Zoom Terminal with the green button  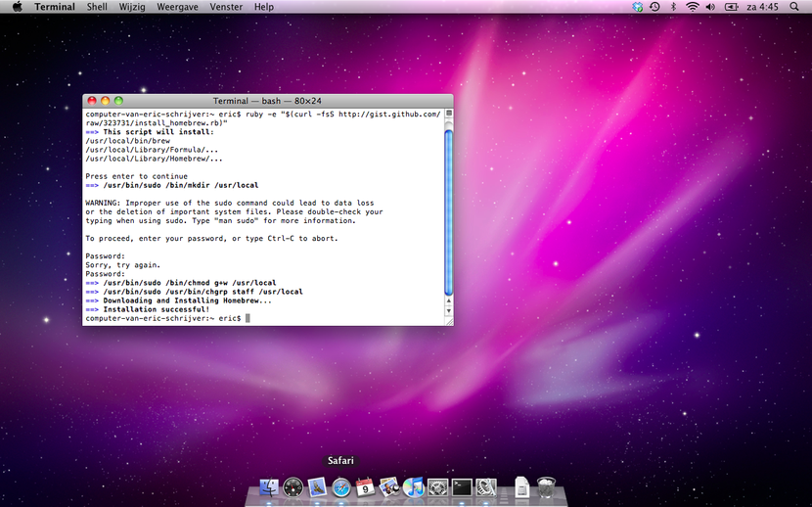tap(118, 101)
